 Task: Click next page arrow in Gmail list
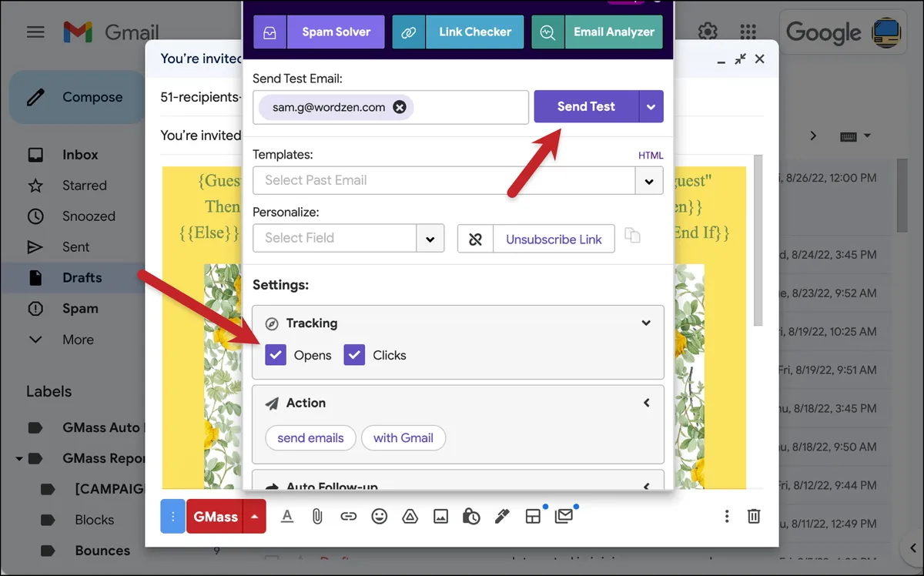(813, 136)
